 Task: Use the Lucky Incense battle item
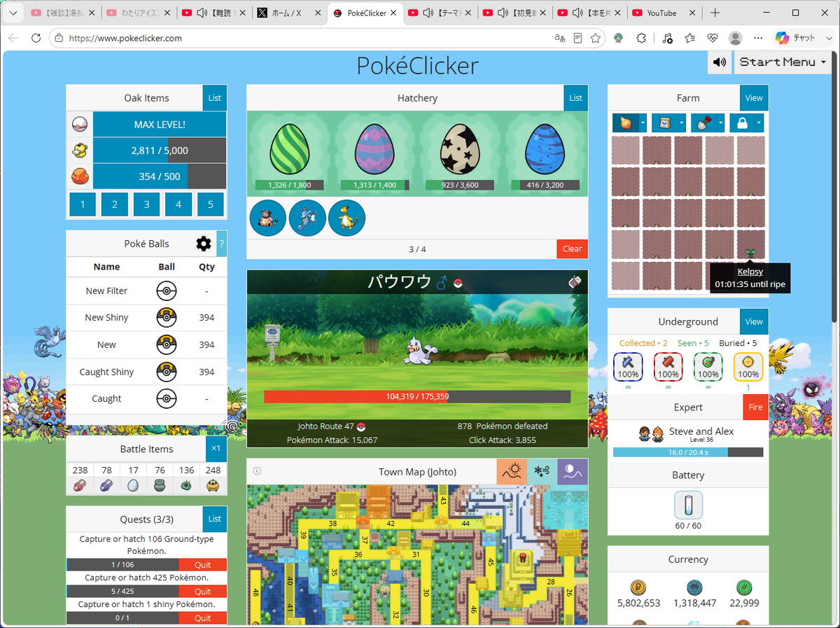click(213, 485)
